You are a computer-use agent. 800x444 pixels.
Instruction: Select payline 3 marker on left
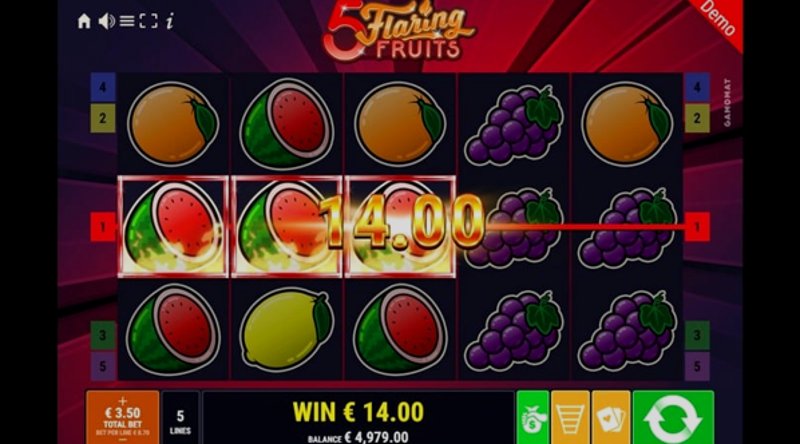click(x=103, y=335)
